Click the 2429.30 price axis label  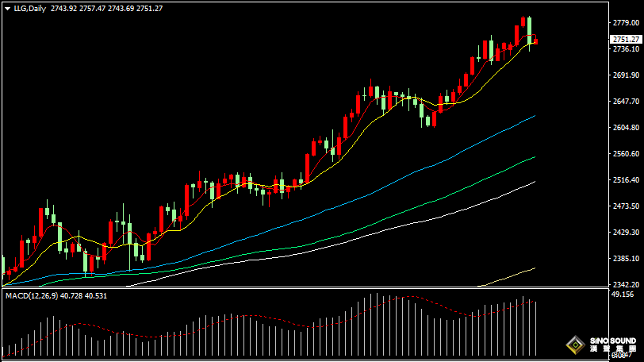[x=626, y=232]
